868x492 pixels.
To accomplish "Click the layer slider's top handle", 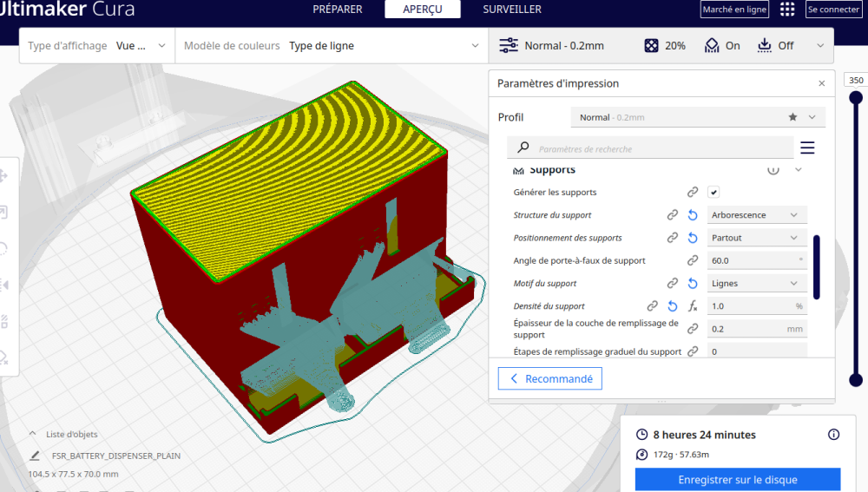I will coord(856,98).
